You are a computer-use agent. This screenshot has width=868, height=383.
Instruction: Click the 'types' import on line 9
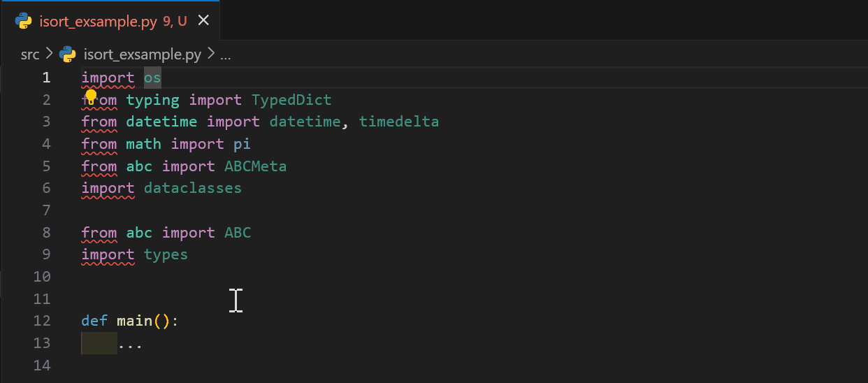pyautogui.click(x=166, y=255)
